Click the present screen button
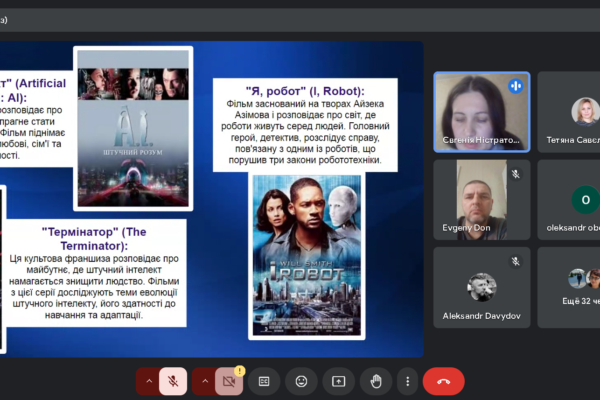600x400 pixels. 339,381
